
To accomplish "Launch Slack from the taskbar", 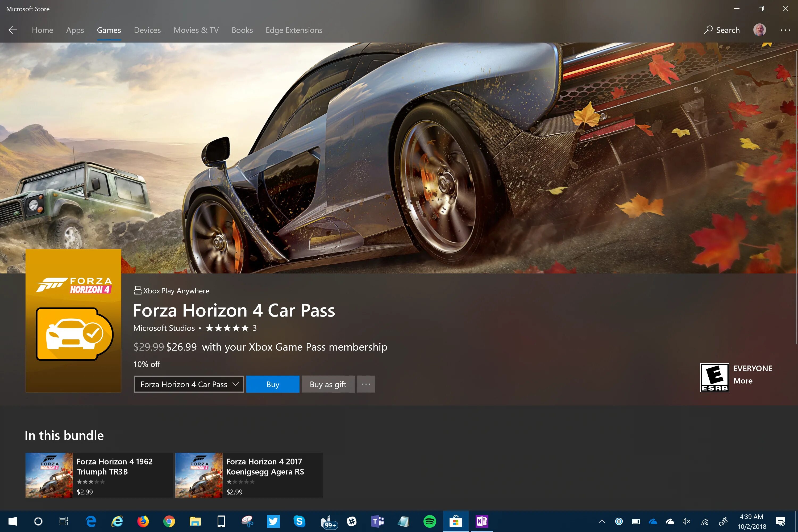I will 351,521.
